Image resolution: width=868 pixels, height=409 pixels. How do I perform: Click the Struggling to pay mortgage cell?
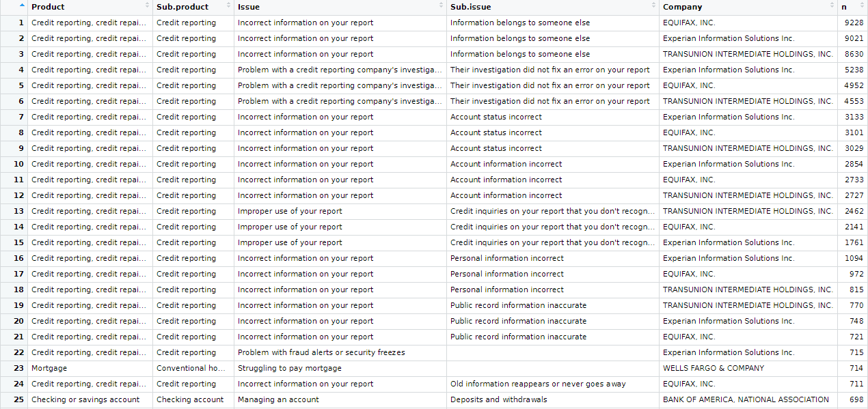pyautogui.click(x=290, y=368)
